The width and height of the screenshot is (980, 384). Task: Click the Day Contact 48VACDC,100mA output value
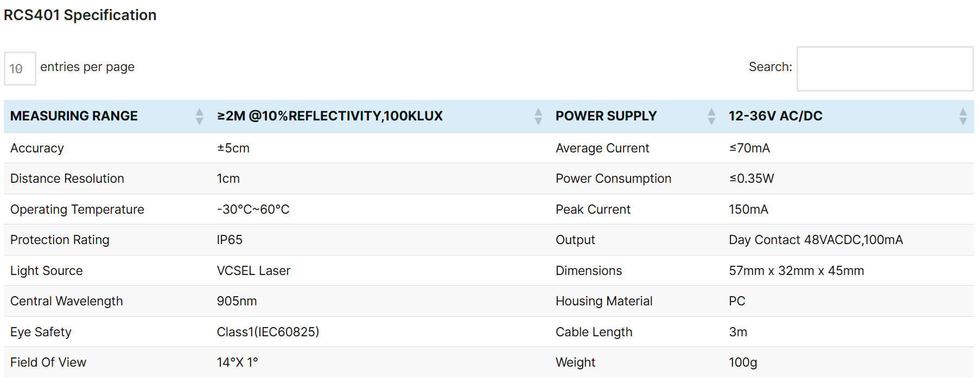(x=815, y=240)
